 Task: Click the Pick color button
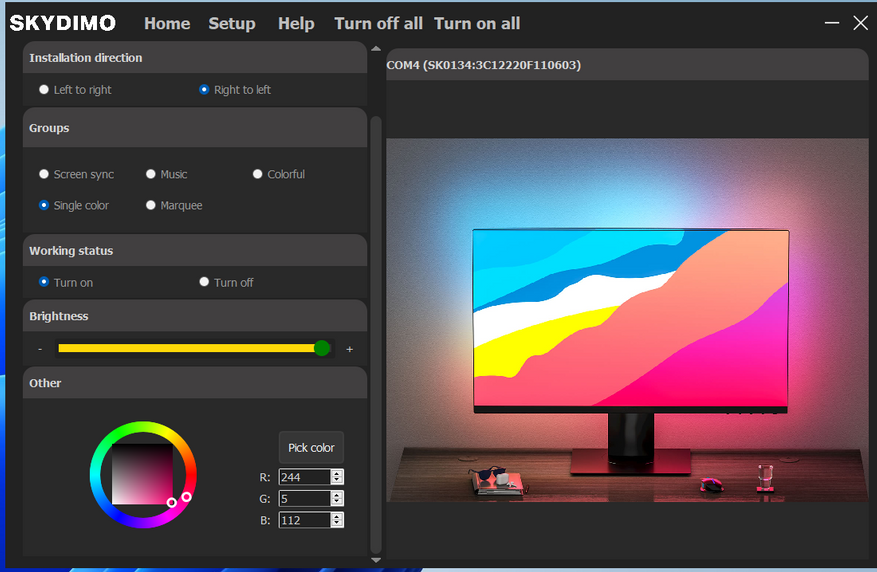311,447
